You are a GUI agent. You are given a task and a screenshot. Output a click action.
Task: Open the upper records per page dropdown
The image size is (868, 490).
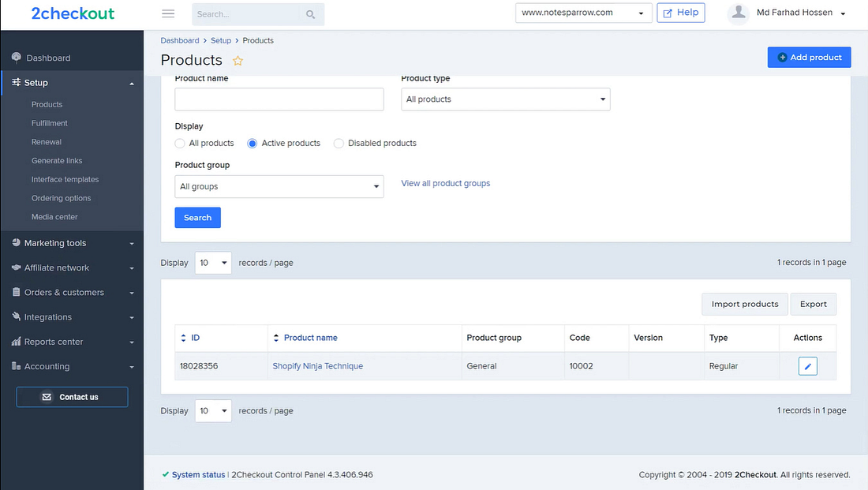(213, 263)
